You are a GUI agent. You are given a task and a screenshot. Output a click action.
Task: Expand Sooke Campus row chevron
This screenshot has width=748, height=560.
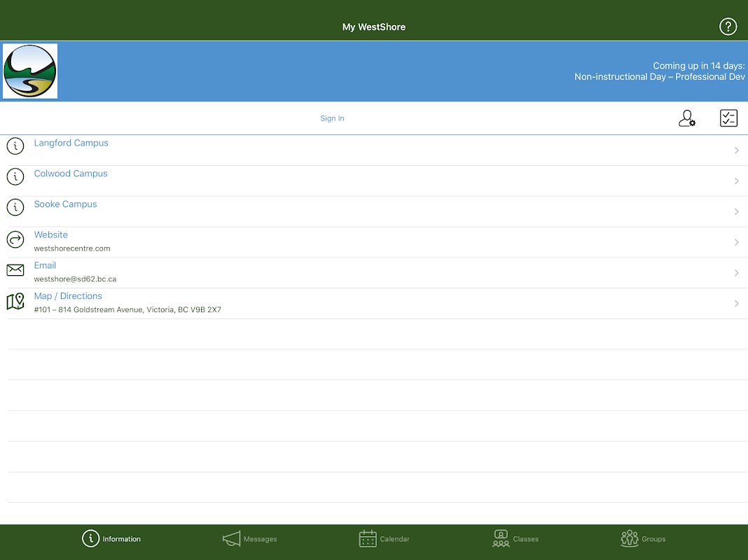coord(736,211)
